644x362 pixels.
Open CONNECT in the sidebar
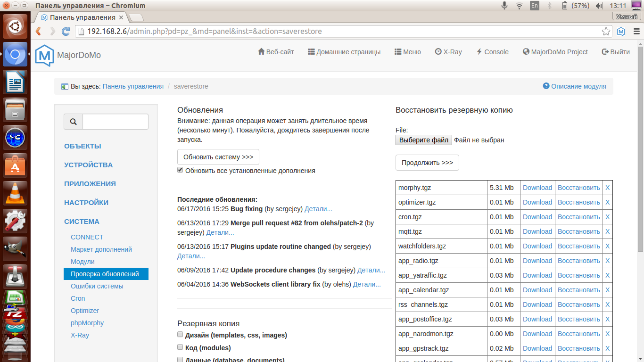[x=87, y=237]
